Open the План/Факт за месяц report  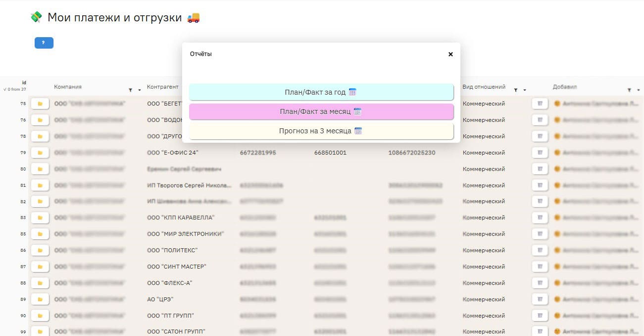coord(321,112)
